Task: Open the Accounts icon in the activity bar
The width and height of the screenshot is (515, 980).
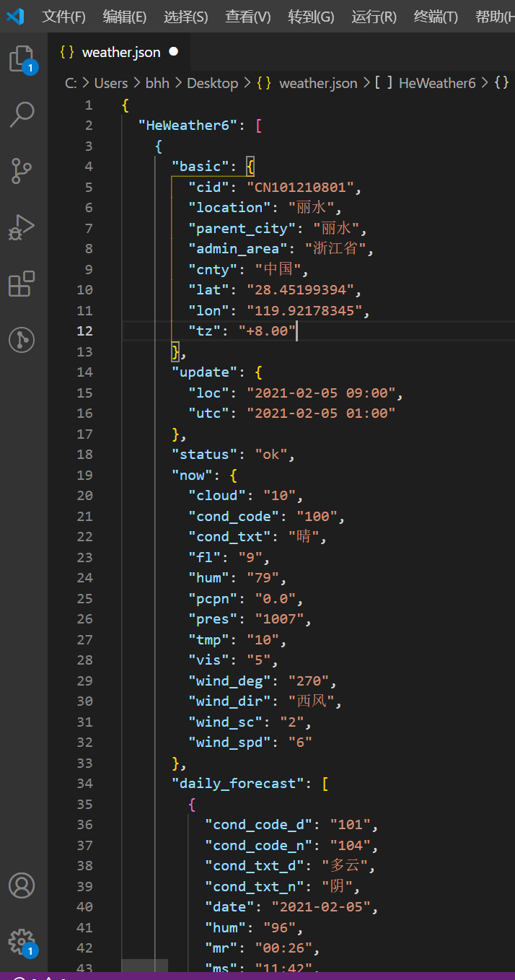Action: (x=22, y=885)
